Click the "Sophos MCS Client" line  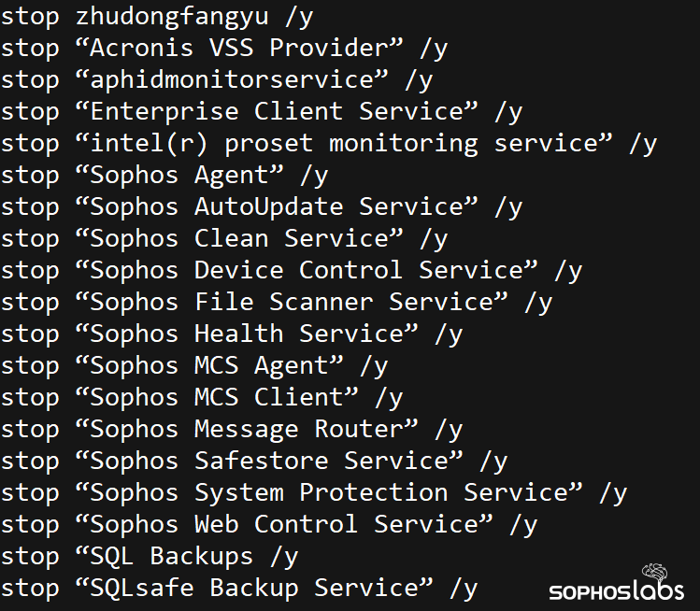click(202, 397)
